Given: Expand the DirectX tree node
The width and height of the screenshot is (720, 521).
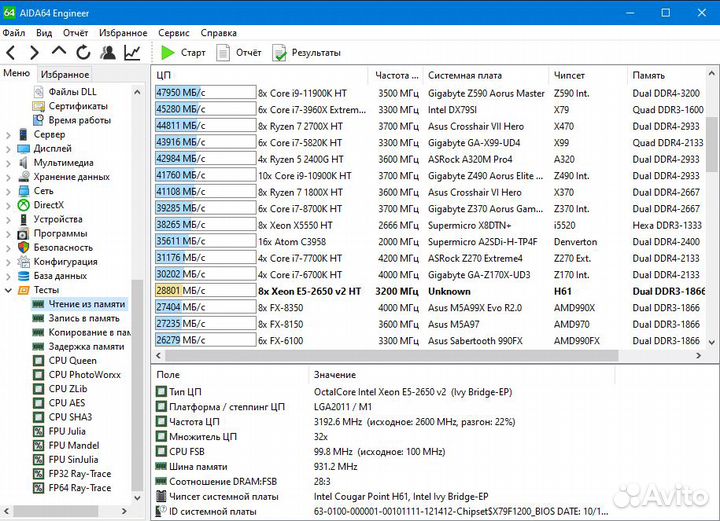Looking at the screenshot, I should 8,206.
